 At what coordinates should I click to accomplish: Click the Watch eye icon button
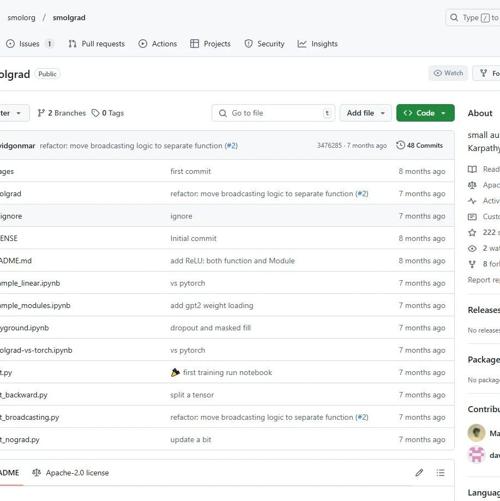pos(448,73)
